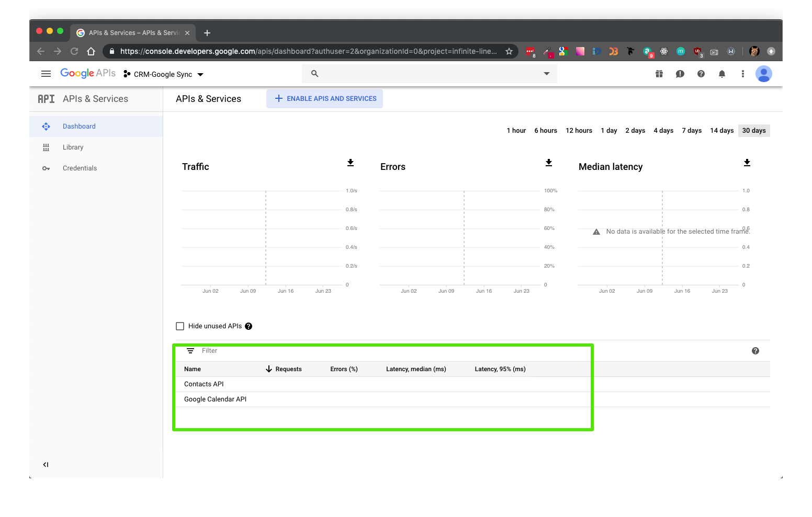Select the 30 days time range
Image resolution: width=812 pixels, height=517 pixels.
754,131
